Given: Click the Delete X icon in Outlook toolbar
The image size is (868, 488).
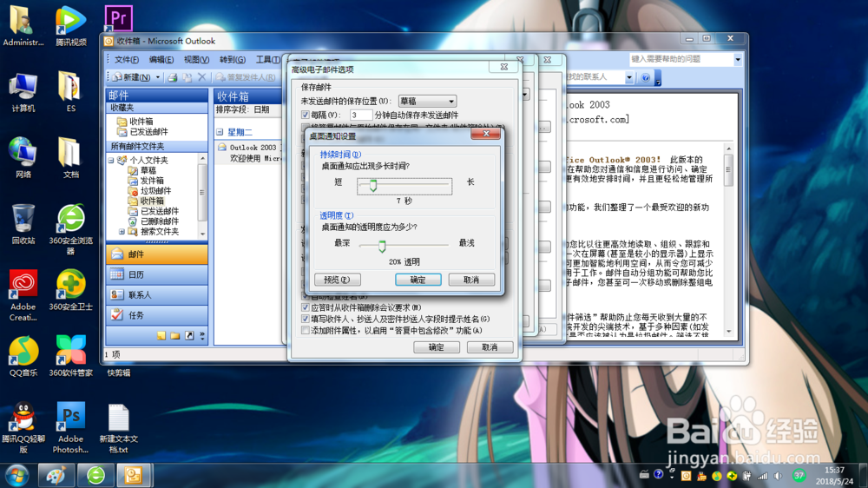Looking at the screenshot, I should pyautogui.click(x=201, y=77).
